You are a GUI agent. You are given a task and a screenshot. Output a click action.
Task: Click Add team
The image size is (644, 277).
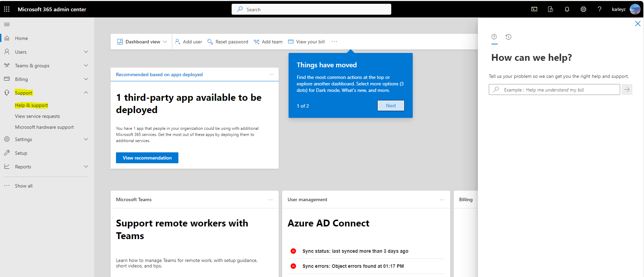point(268,42)
